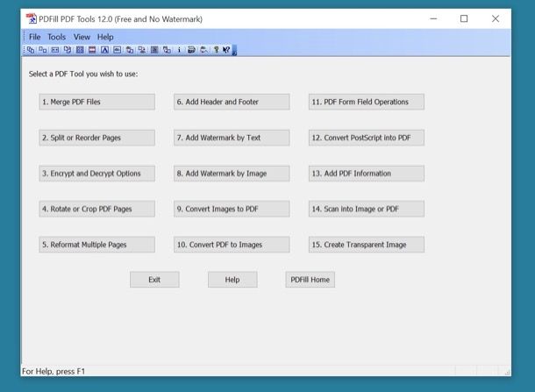Select 15. Create Transparent Image
The image size is (535, 392).
click(367, 245)
